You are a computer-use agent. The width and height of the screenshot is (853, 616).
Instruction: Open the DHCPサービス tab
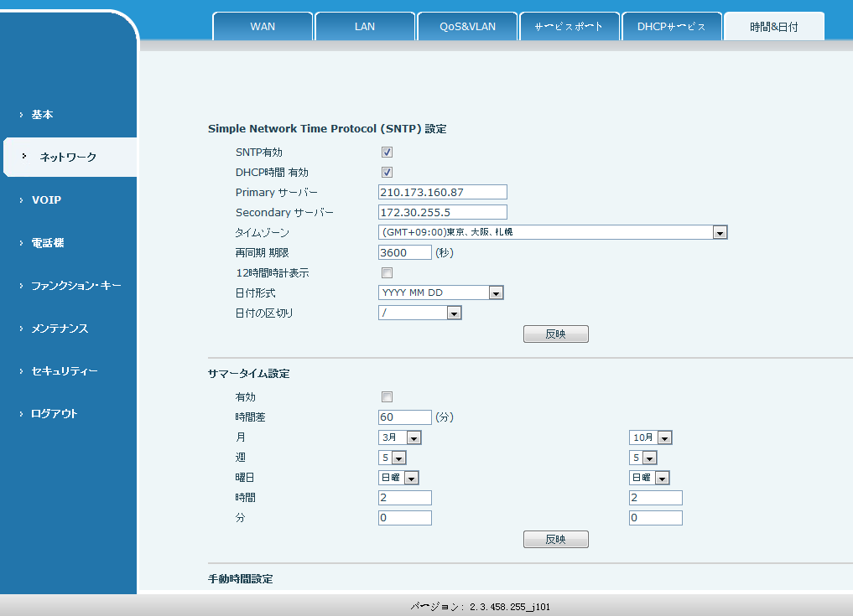[x=671, y=27]
